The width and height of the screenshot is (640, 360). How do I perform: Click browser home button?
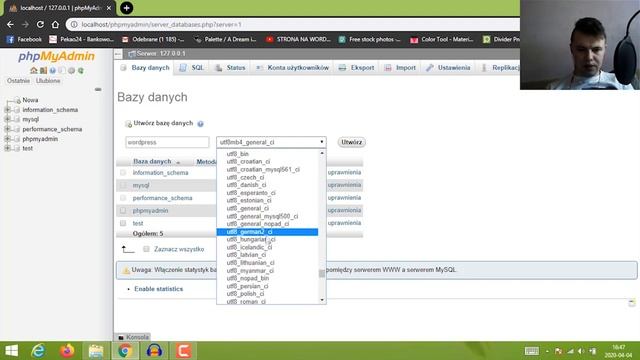(x=55, y=24)
